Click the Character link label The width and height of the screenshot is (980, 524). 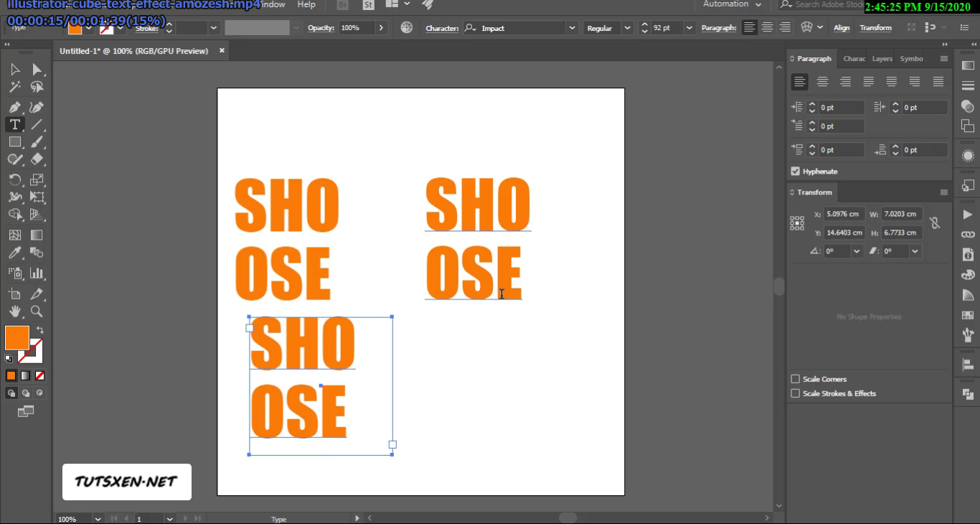[x=442, y=28]
